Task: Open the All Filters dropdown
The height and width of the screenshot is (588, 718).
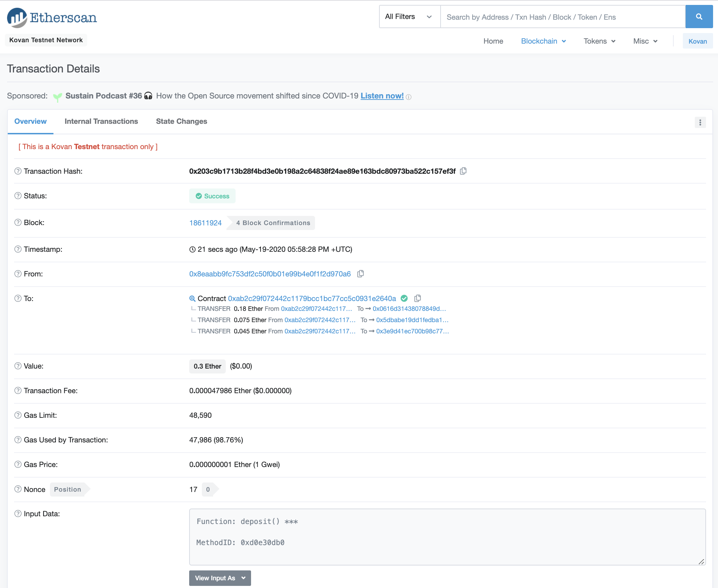Action: point(409,17)
